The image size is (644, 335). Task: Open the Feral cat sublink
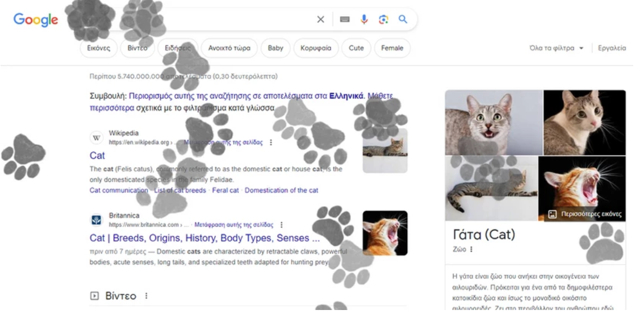[x=225, y=190]
